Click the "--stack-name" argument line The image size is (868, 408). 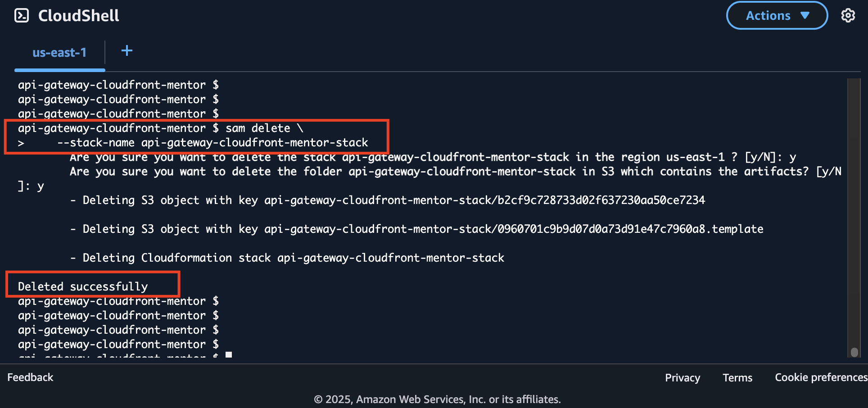[212, 143]
